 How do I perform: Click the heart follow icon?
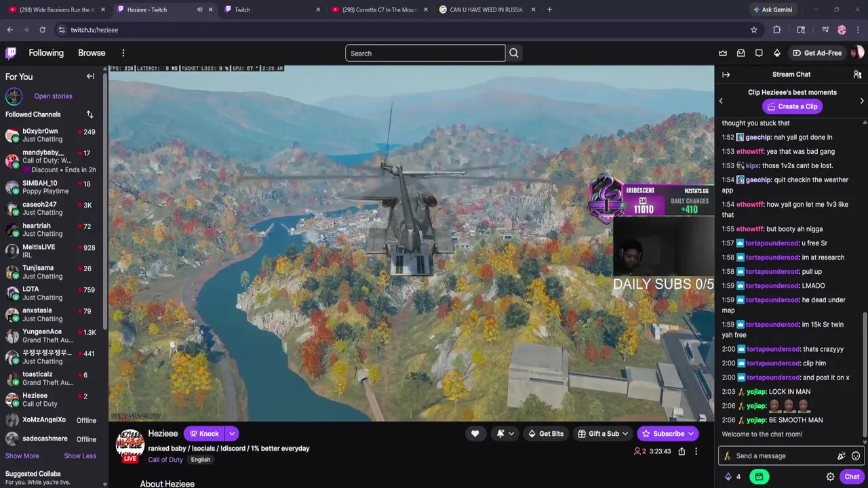(x=475, y=434)
